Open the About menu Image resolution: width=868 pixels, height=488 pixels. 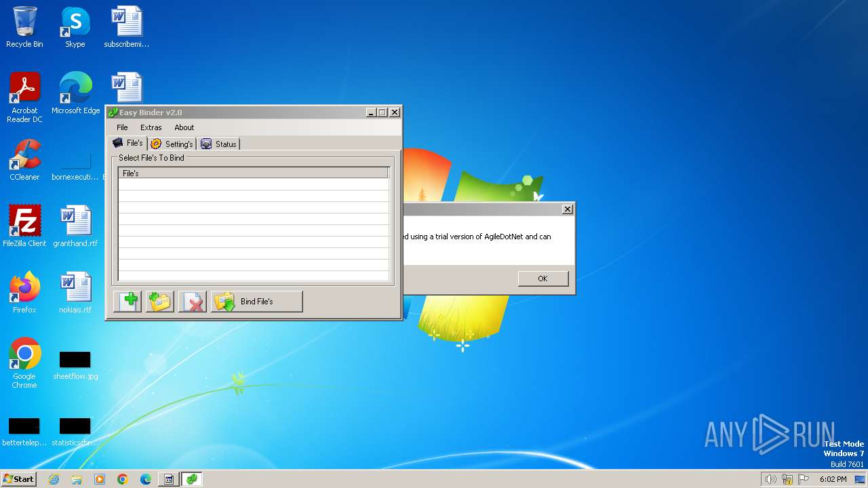(184, 127)
